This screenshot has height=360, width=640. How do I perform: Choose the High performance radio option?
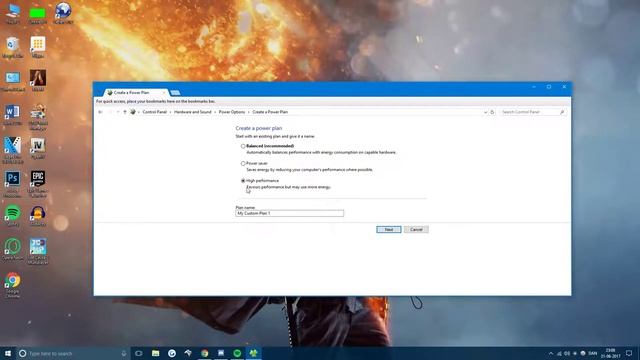click(x=243, y=180)
